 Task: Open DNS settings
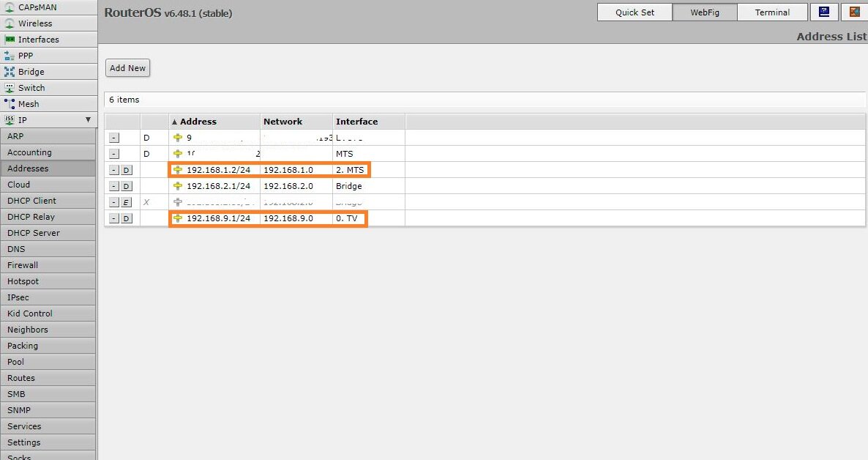point(48,248)
